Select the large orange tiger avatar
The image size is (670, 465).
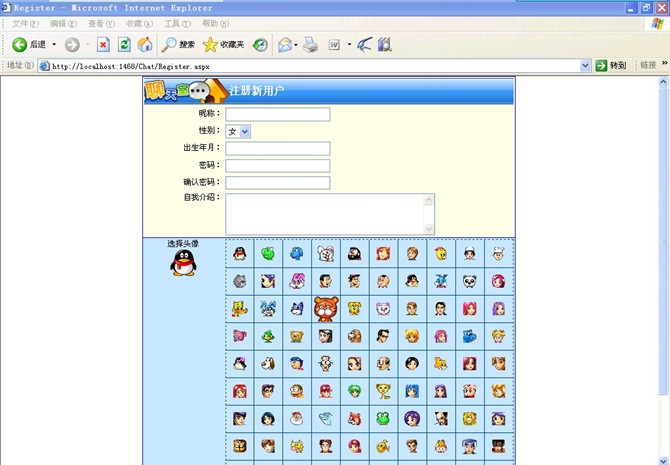point(326,309)
